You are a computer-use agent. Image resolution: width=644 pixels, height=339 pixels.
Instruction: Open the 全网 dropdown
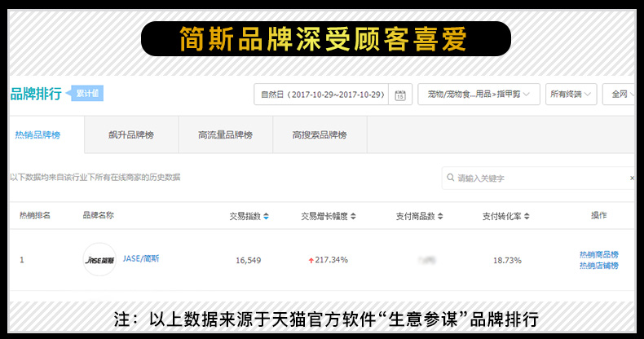[x=620, y=95]
